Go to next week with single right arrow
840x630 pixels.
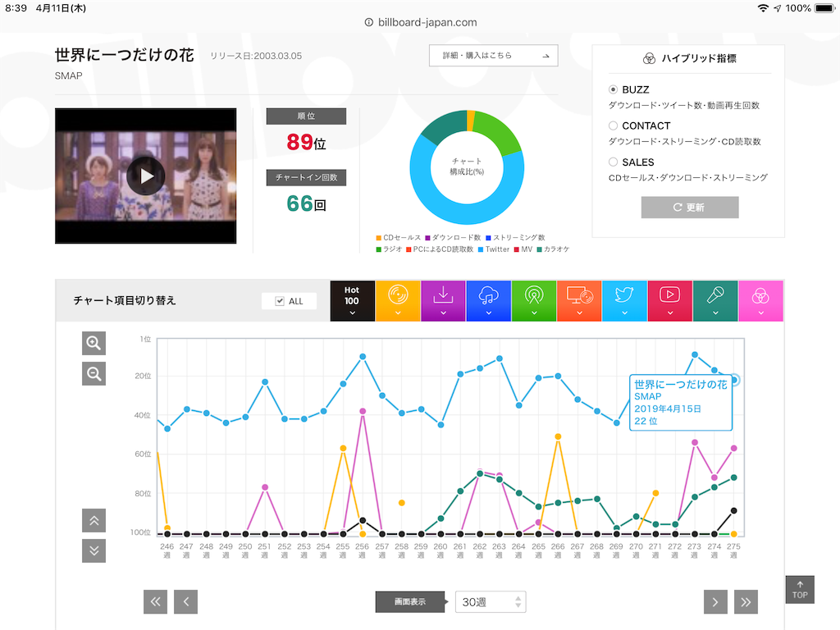click(x=715, y=601)
